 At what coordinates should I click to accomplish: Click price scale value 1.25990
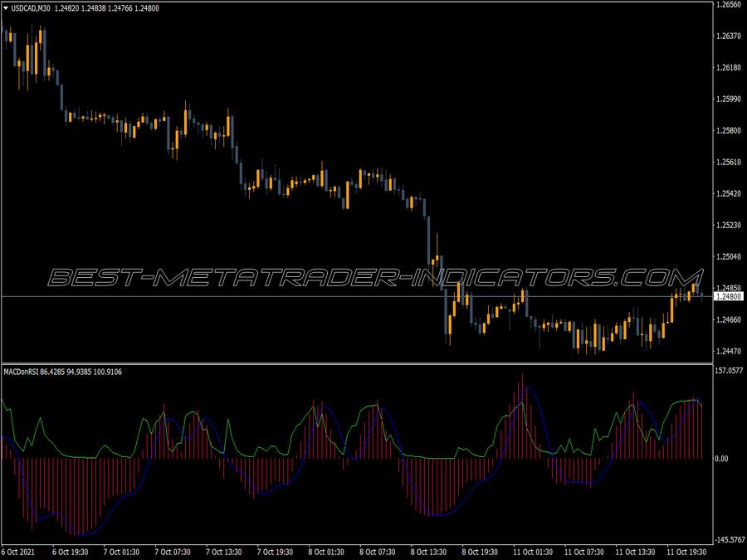(729, 99)
